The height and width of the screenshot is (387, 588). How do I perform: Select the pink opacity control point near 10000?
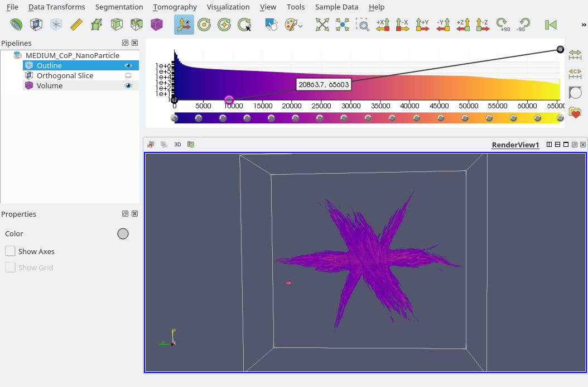[229, 100]
